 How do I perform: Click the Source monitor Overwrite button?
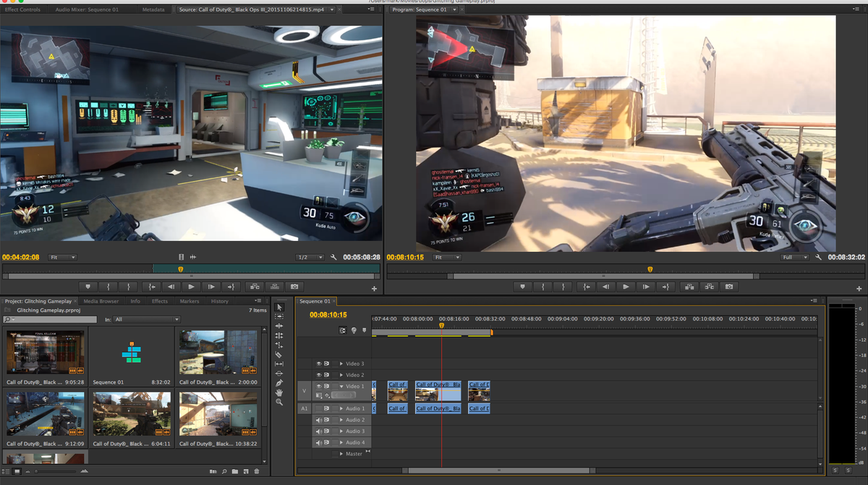click(x=274, y=287)
